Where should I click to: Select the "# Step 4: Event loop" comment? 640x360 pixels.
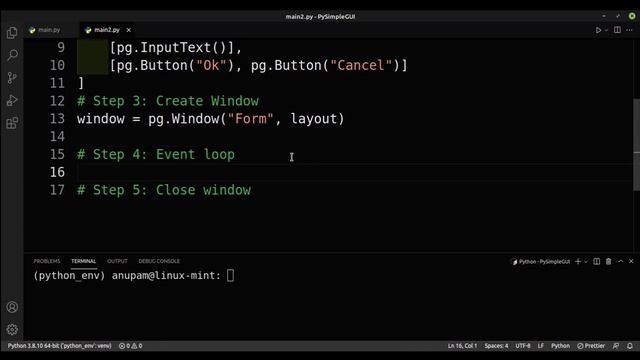click(156, 154)
